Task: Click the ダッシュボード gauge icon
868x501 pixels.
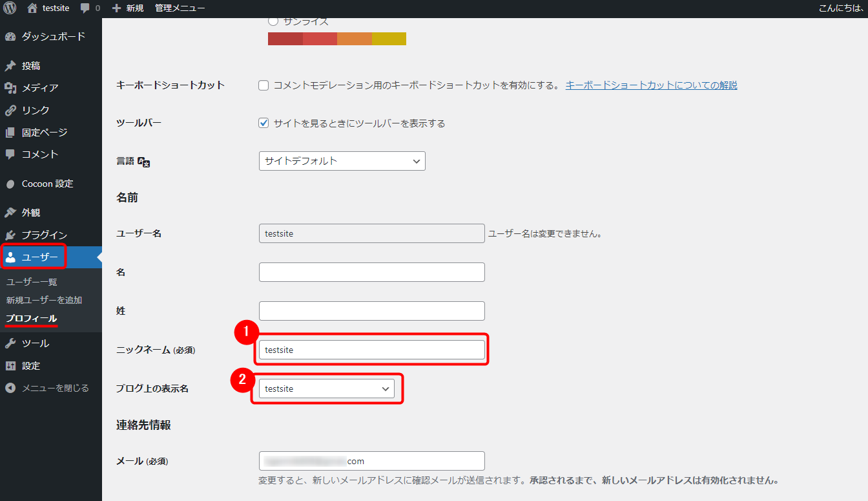Action: (10, 37)
